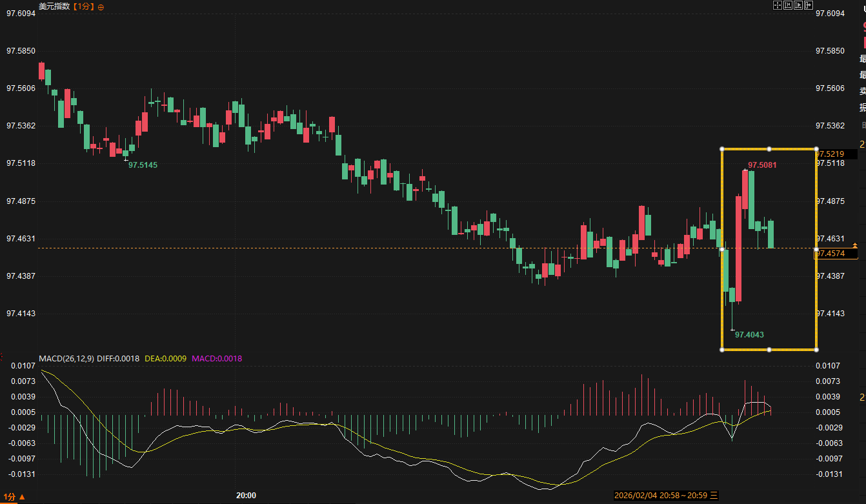
Task: Click the 美元指数【1分】 chart title
Action: 66,6
